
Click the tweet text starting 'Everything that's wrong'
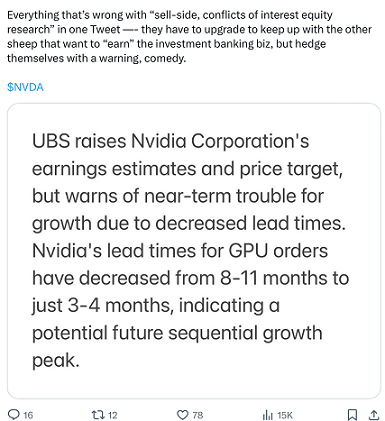189,37
